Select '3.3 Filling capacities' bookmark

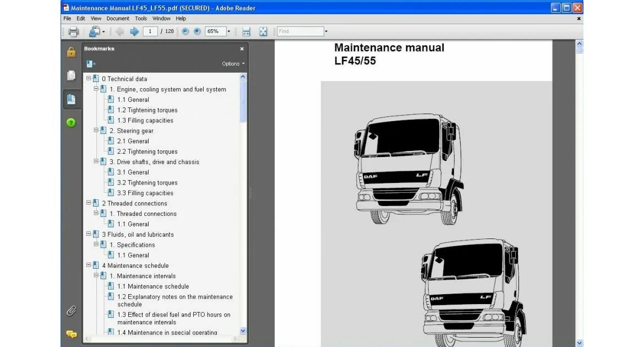point(145,193)
